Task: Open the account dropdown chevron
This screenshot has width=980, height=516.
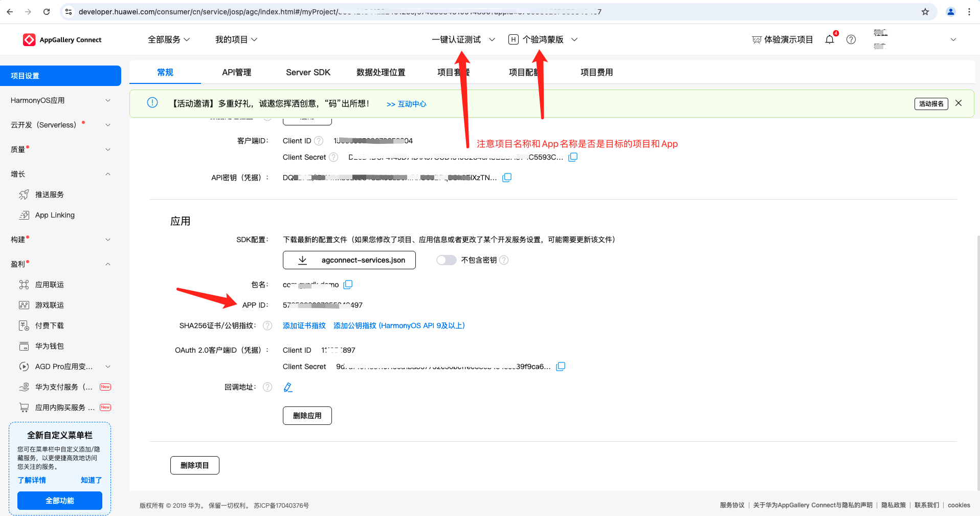Action: pos(953,39)
